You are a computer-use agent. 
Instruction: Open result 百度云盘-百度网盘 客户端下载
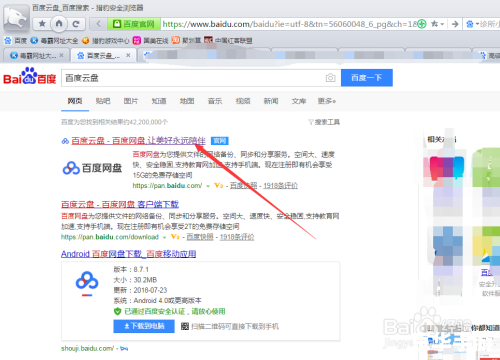[120, 204]
